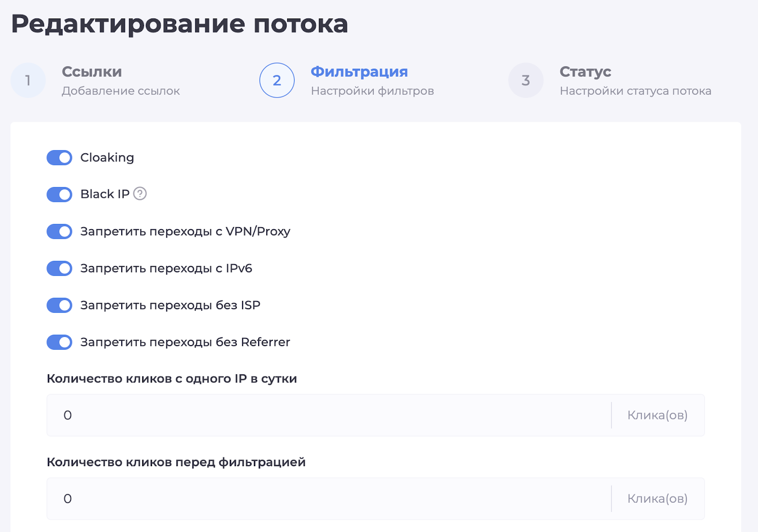The width and height of the screenshot is (758, 532).
Task: Click the step 2 circle number
Action: (277, 80)
